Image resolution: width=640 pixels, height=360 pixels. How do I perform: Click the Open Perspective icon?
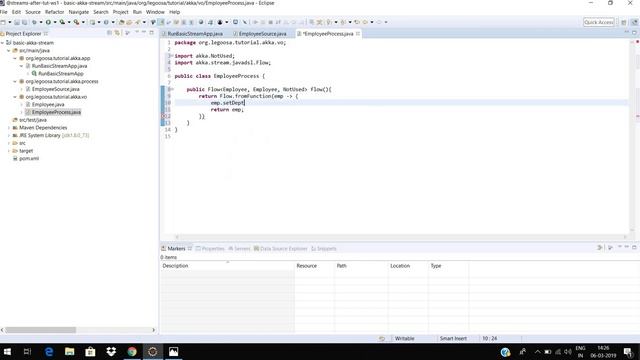(x=624, y=22)
